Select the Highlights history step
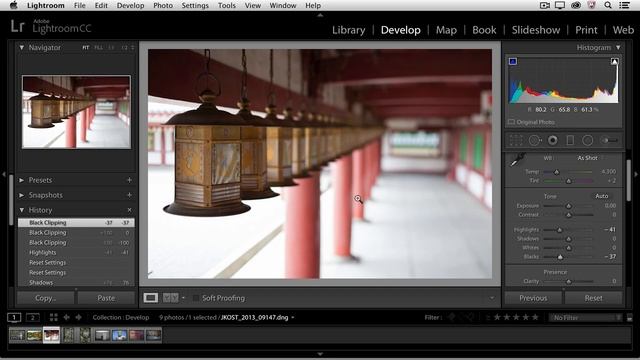640x360 pixels. point(76,253)
